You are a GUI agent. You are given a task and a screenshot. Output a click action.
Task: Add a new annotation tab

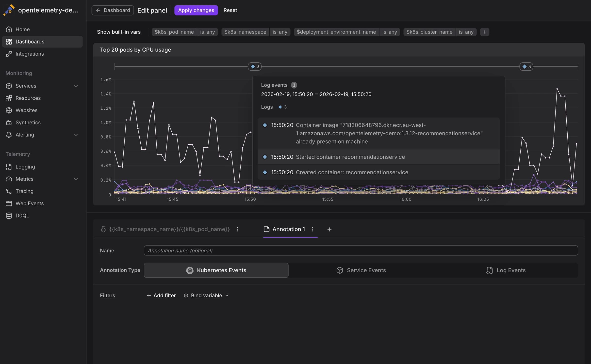tap(329, 229)
